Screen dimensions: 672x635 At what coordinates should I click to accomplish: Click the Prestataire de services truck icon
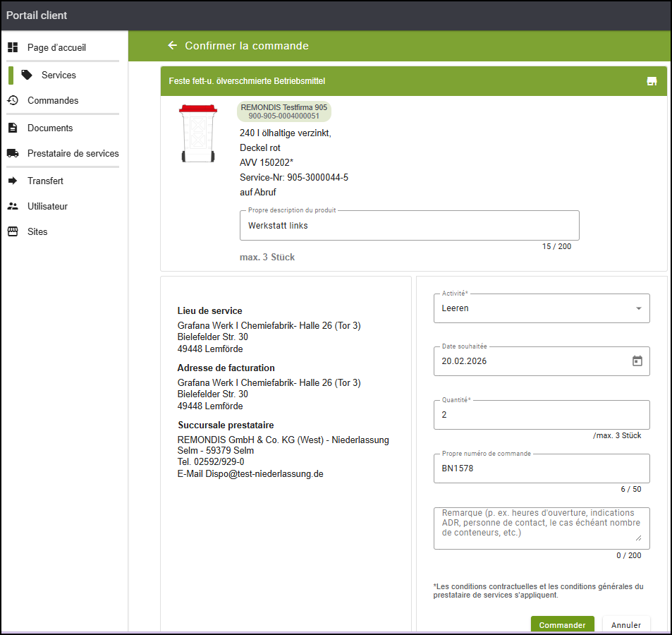(x=13, y=154)
